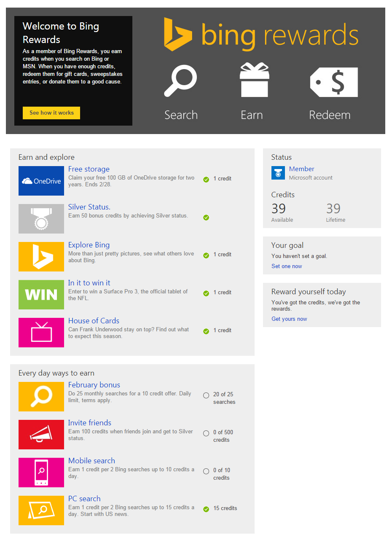The height and width of the screenshot is (548, 392).
Task: Open the Get yours now link
Action: [289, 319]
